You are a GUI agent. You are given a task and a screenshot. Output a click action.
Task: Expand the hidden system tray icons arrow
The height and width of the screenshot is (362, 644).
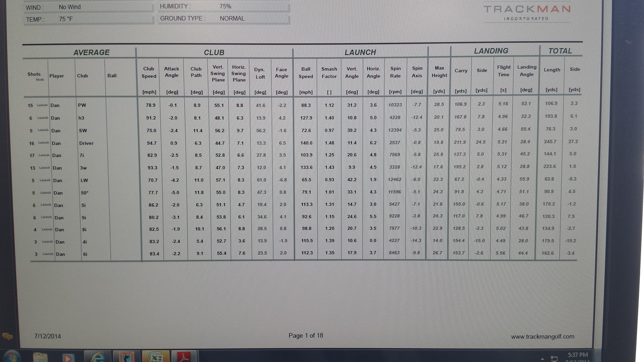coord(542,359)
